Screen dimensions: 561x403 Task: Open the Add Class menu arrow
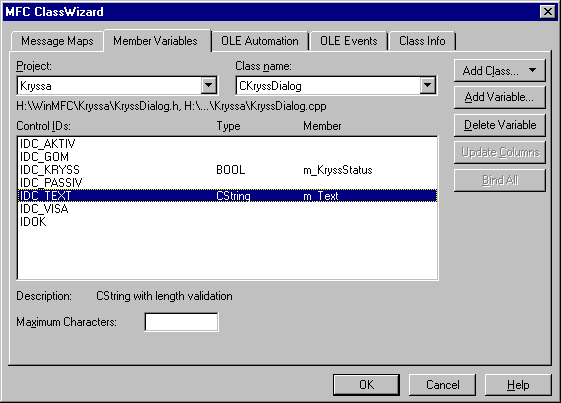[532, 71]
